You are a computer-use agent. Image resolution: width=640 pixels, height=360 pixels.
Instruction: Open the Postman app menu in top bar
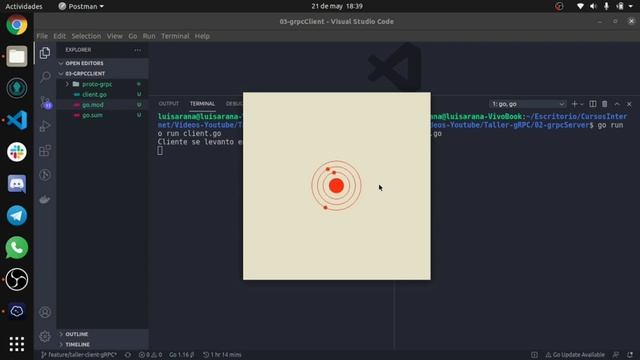tap(81, 6)
